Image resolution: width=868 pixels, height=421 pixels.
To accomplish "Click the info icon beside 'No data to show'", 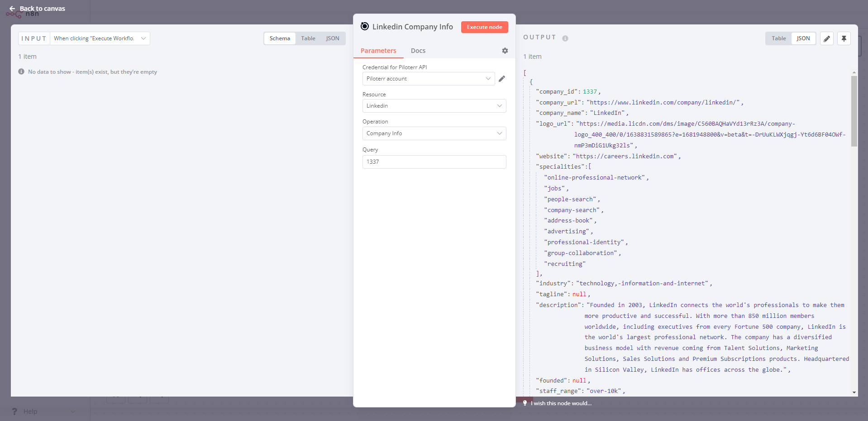I will point(21,71).
